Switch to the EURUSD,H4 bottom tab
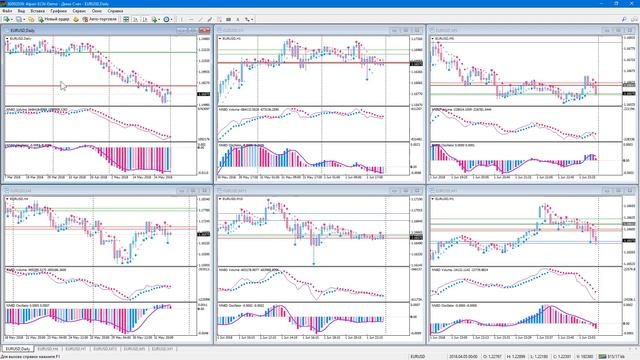Screen dimensions: 640x360 point(48,349)
